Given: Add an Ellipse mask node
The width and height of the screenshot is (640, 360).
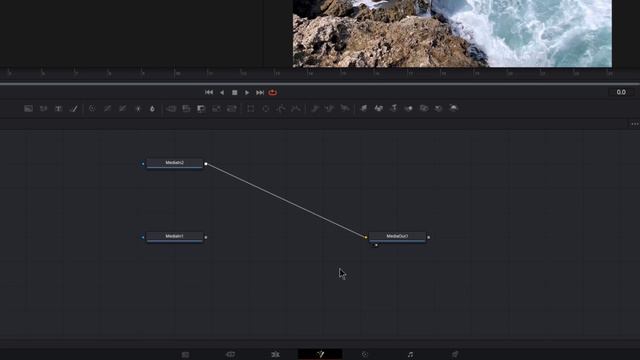Looking at the screenshot, I should (x=266, y=109).
